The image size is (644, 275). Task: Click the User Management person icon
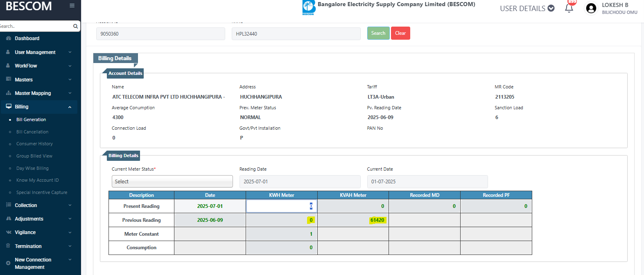8,52
